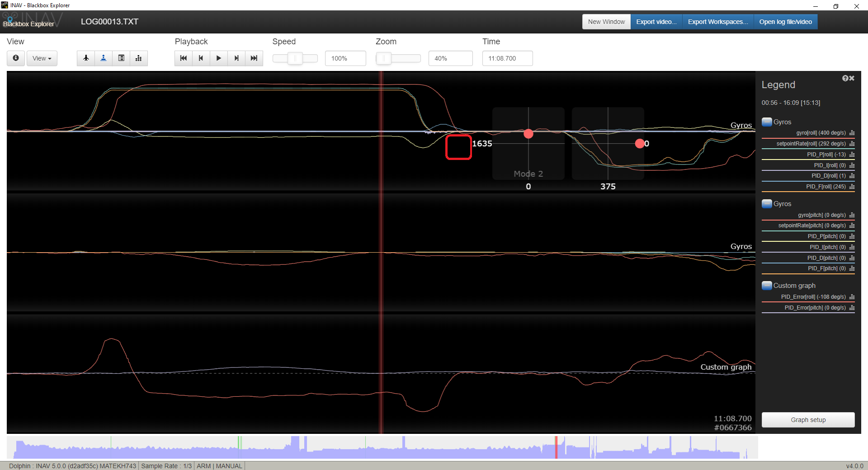Click the version label v4.0.0
868x470 pixels.
pos(854,466)
